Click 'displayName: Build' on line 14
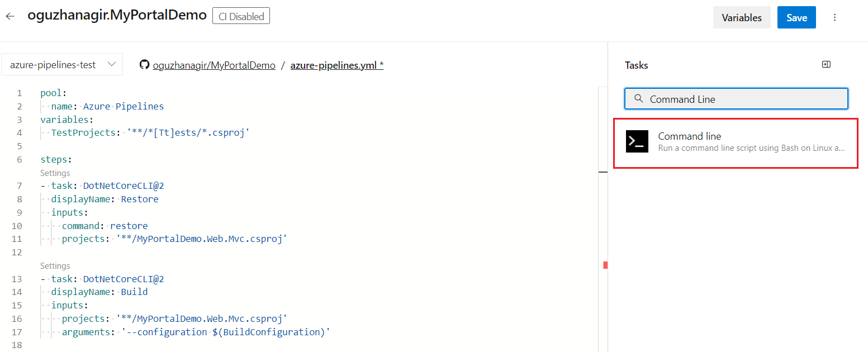 point(99,292)
